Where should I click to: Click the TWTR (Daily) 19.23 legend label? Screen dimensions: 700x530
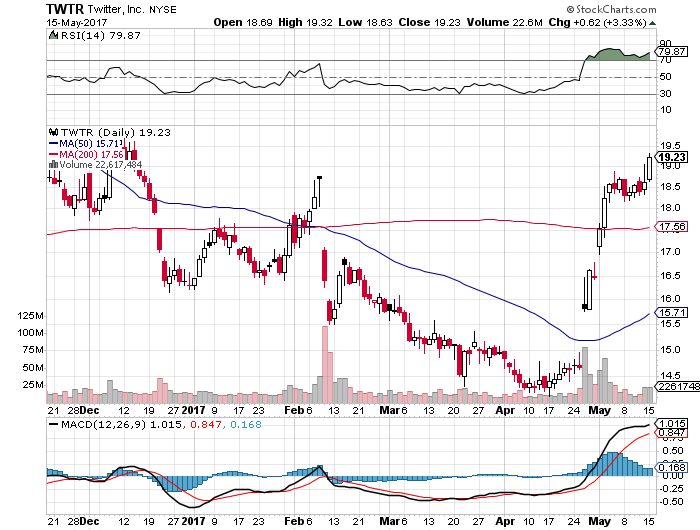click(115, 132)
